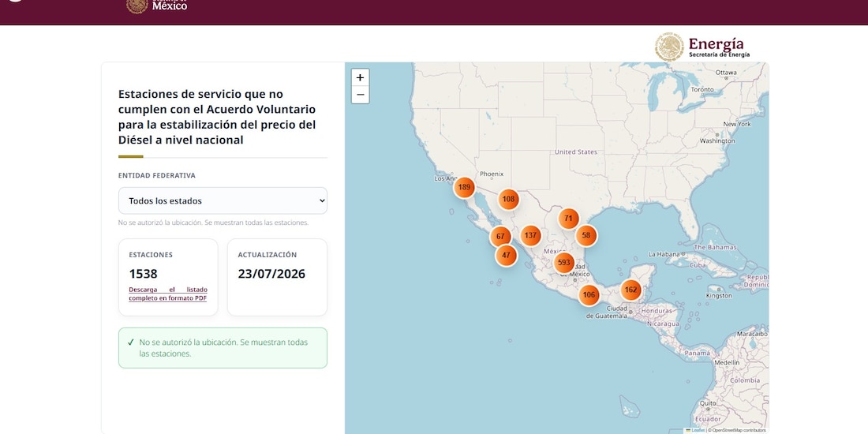Screen dimensions: 868x434
Task: Click the Nicaragua map label
Action: 663,324
